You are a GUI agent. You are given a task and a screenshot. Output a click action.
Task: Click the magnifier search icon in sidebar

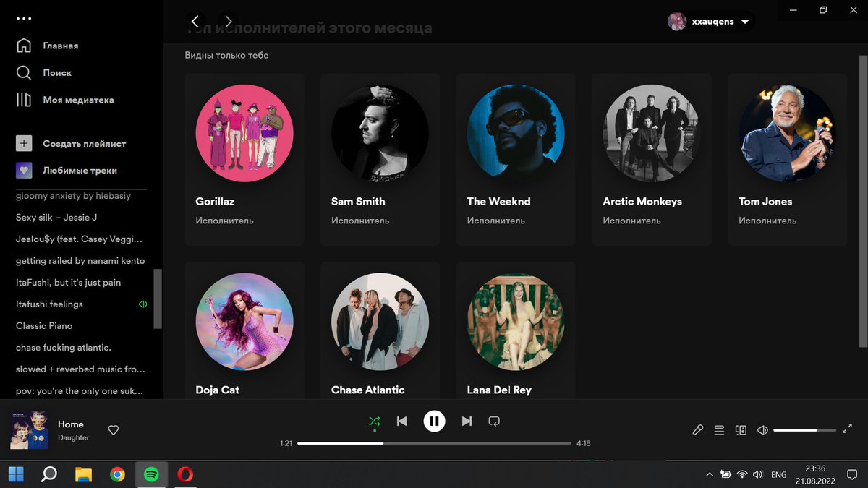tap(24, 73)
